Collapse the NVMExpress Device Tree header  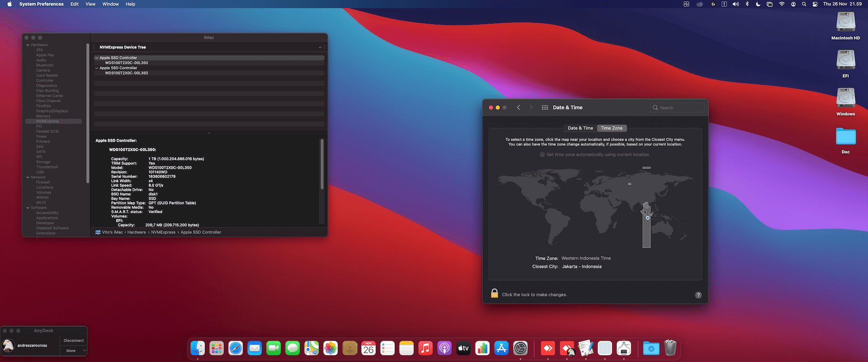click(x=320, y=47)
